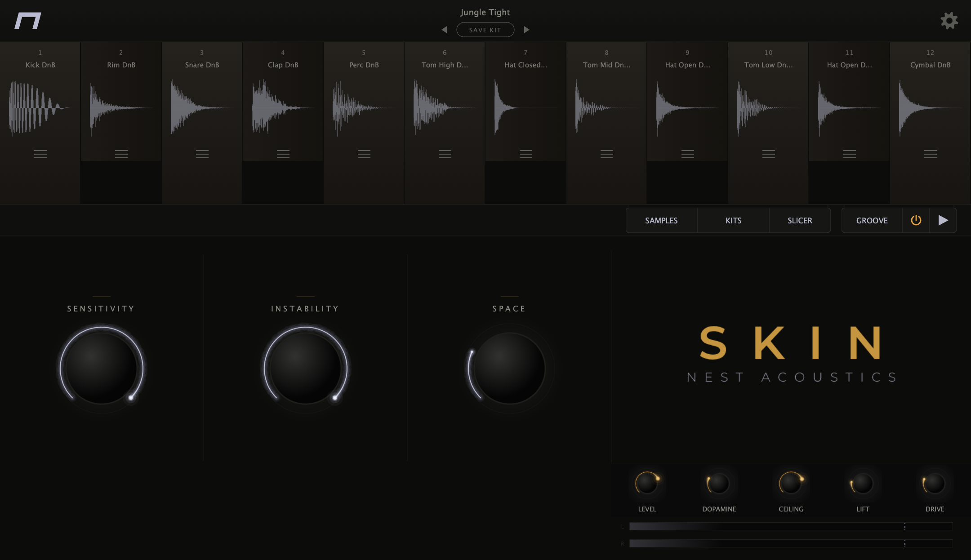Screen dimensions: 971x560
Task: Save the current kit
Action: 485,30
